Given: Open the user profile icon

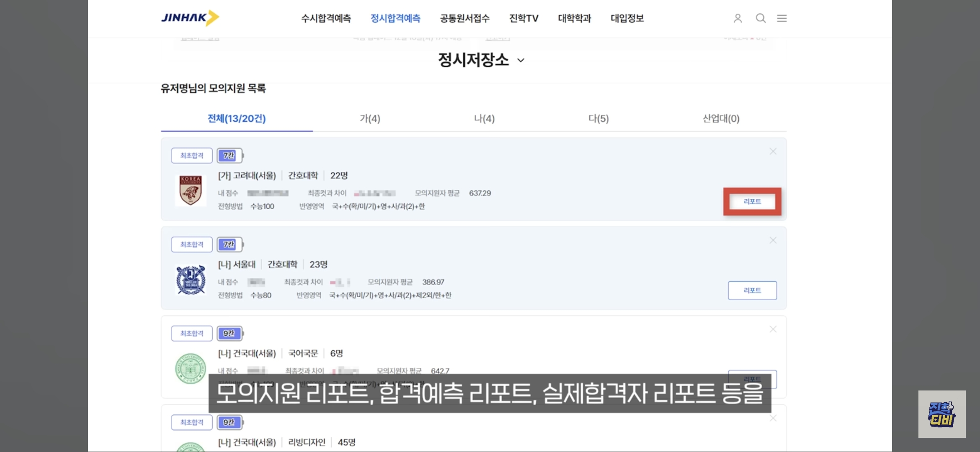Looking at the screenshot, I should point(738,18).
